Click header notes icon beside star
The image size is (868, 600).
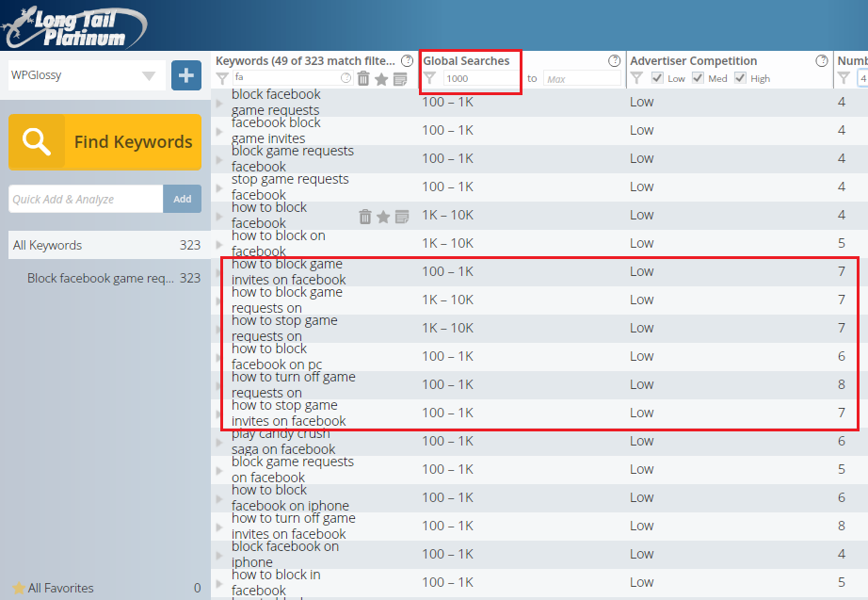[400, 79]
